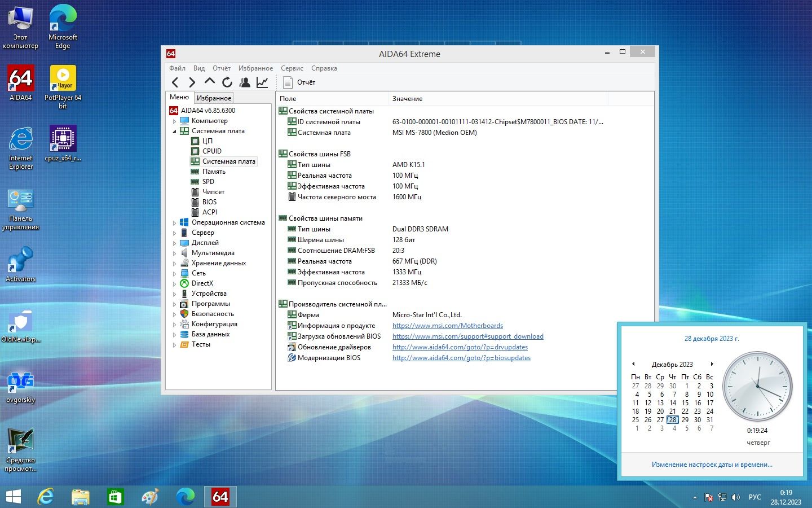Viewport: 812px width, 508px height.
Task: Click the Back navigation arrow in toolbar
Action: pos(175,82)
